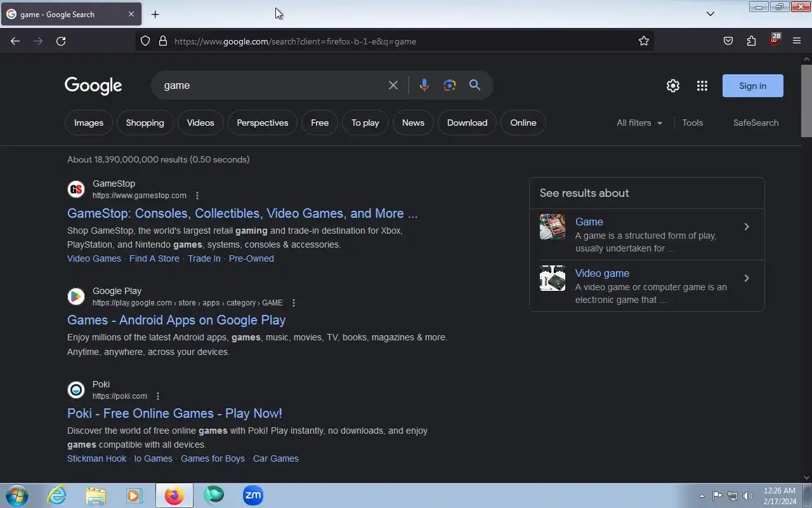Click the taskbar clock and date
The image size is (812, 508).
(780, 496)
